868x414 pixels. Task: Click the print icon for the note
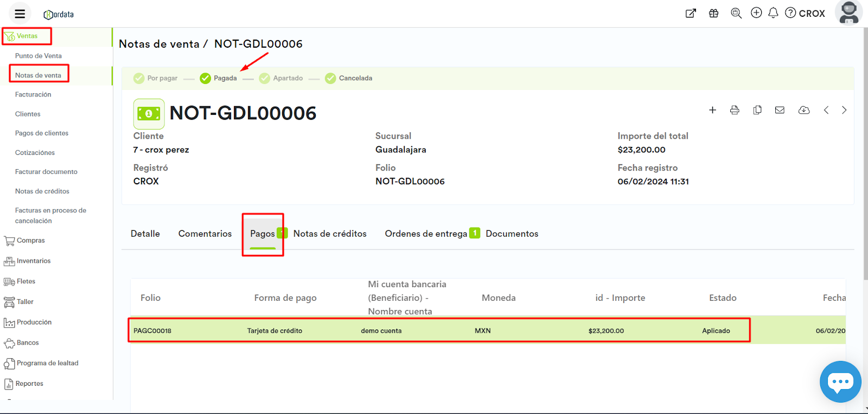(735, 110)
